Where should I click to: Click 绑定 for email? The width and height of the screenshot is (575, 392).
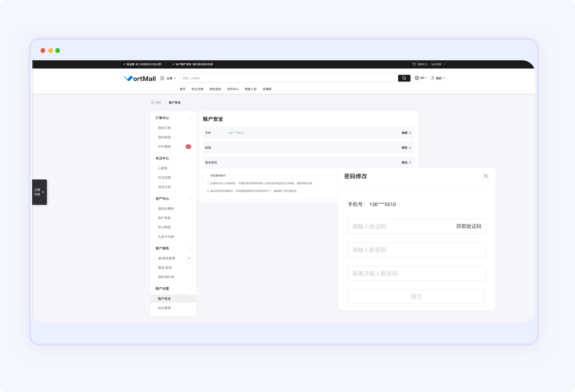pos(404,148)
